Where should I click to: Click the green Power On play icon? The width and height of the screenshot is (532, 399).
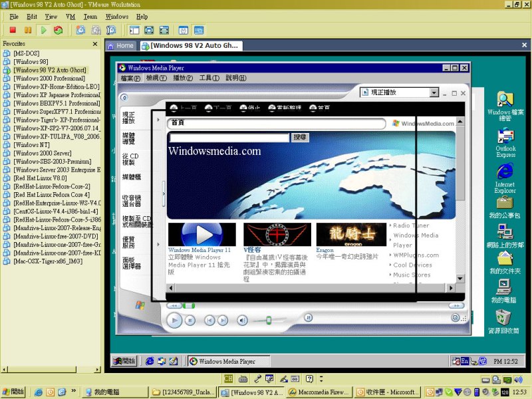tap(43, 30)
